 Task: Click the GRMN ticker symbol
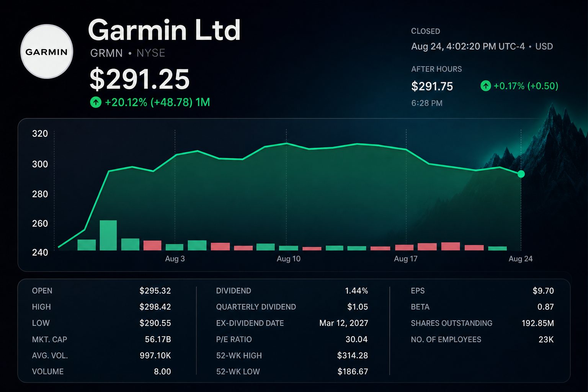point(106,53)
